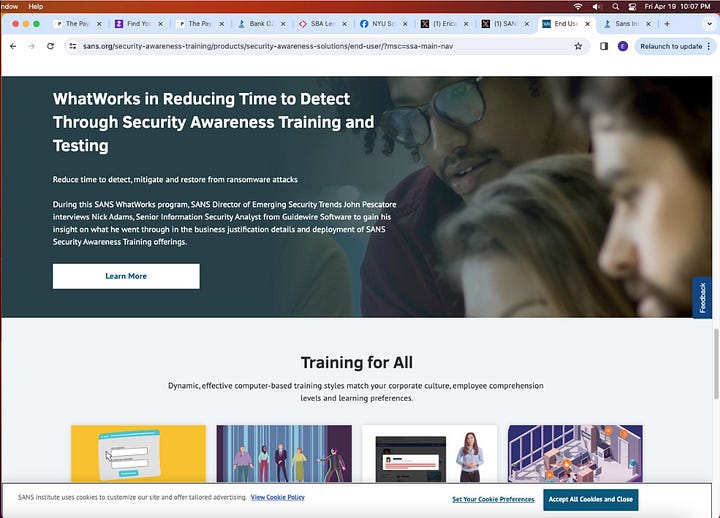Open the presenter woman training card
Screen dimensions: 720x518
pos(429,454)
